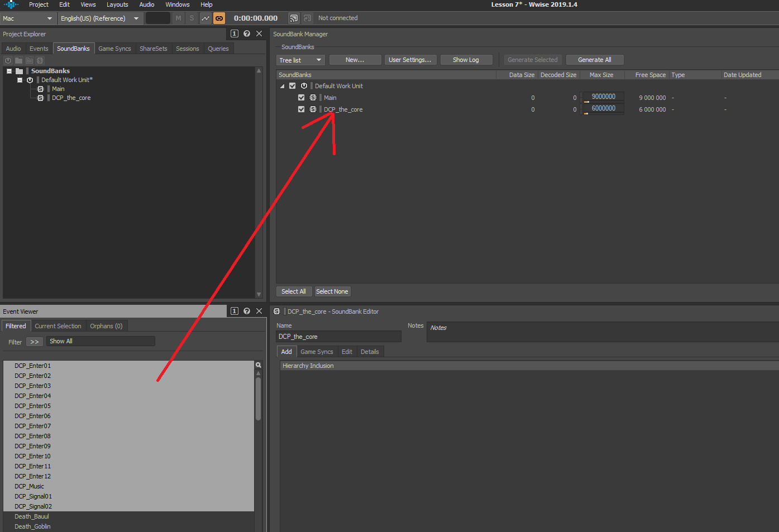Image resolution: width=779 pixels, height=532 pixels.
Task: Click the second folder icon in Project Explorer toolbar
Action: point(29,60)
